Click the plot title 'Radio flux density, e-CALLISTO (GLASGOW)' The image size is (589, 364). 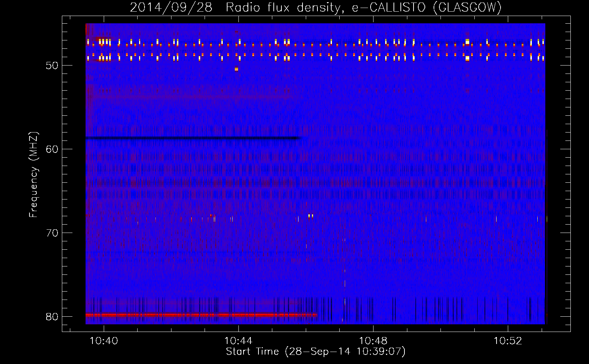pyautogui.click(x=364, y=7)
